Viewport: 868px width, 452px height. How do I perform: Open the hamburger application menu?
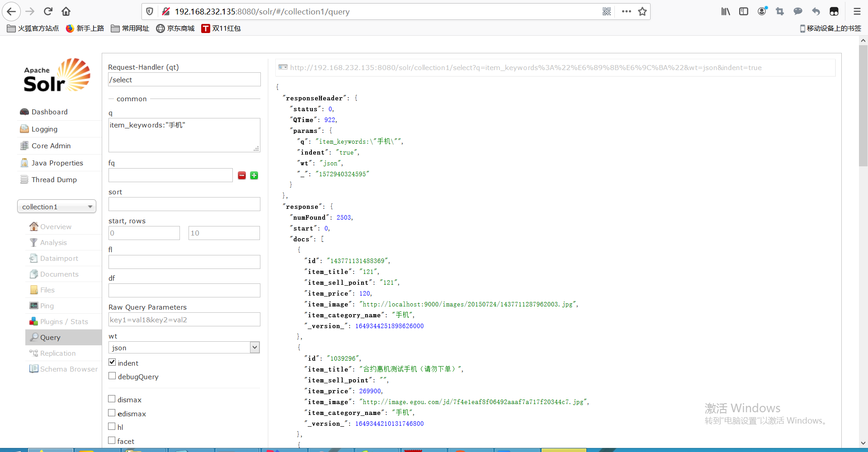857,11
